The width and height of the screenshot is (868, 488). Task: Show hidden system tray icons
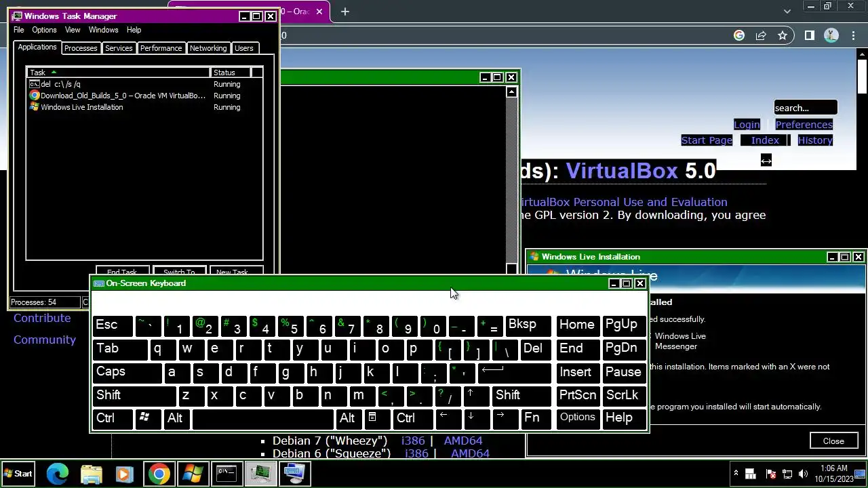736,474
